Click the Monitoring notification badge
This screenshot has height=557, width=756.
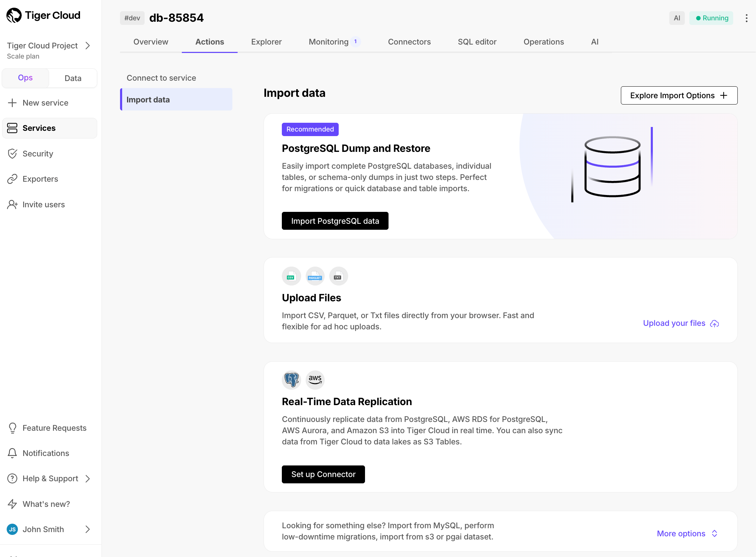click(x=355, y=41)
